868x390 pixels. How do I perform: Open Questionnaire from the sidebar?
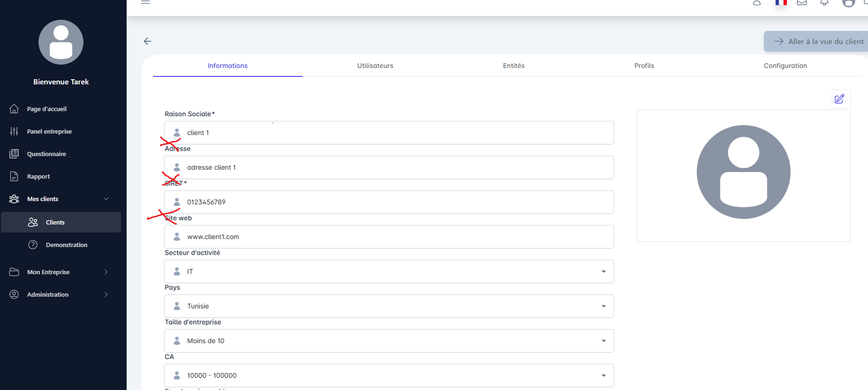point(46,154)
